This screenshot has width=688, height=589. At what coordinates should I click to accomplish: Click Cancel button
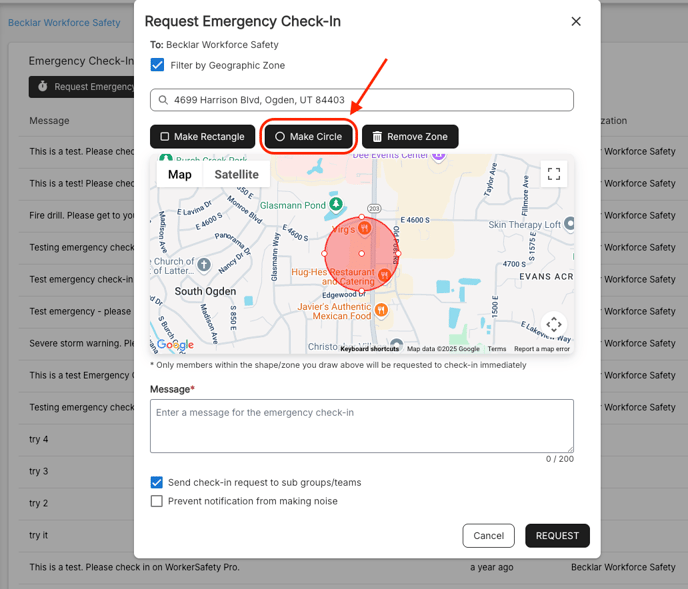[x=488, y=535]
